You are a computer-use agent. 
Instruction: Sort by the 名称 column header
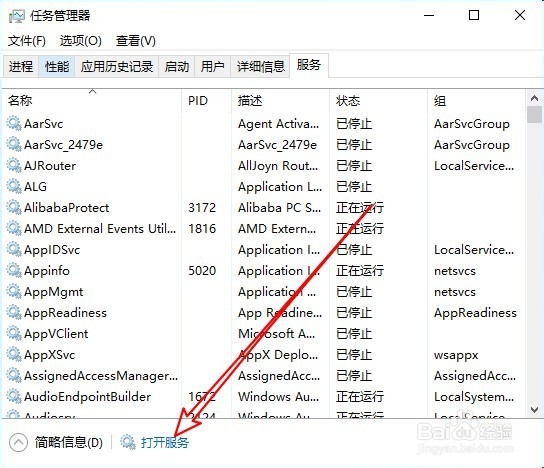92,101
